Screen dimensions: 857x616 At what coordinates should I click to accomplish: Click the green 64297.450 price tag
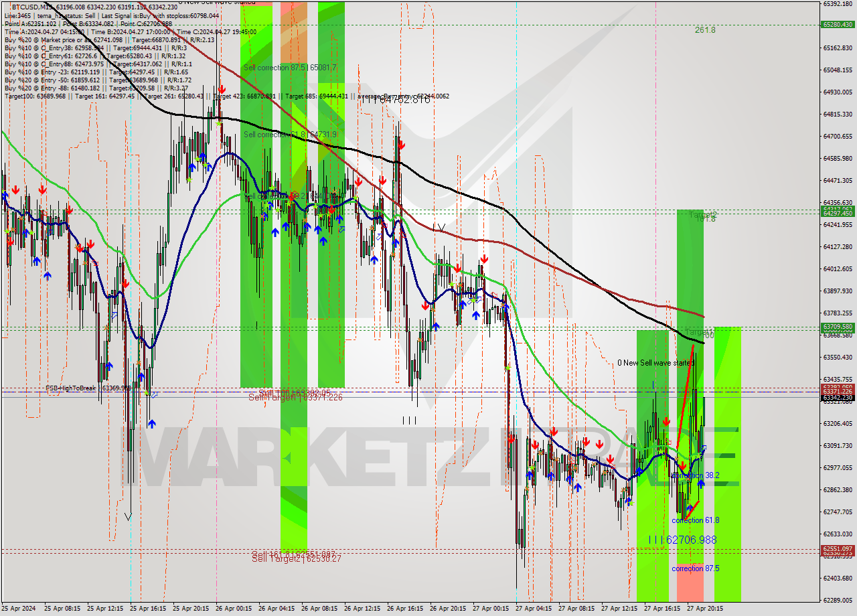coord(837,213)
